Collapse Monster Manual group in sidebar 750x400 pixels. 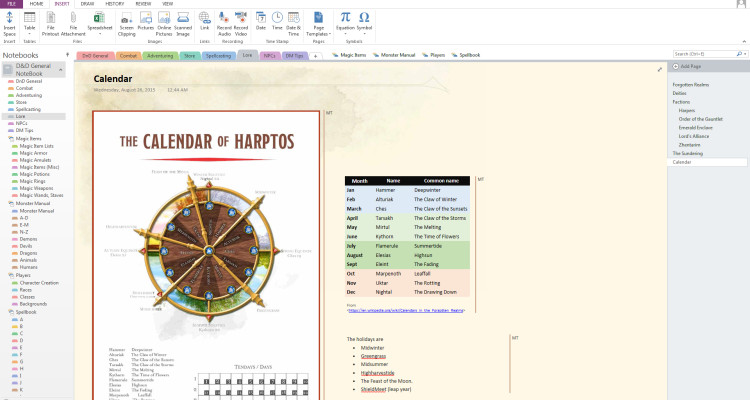click(x=11, y=203)
